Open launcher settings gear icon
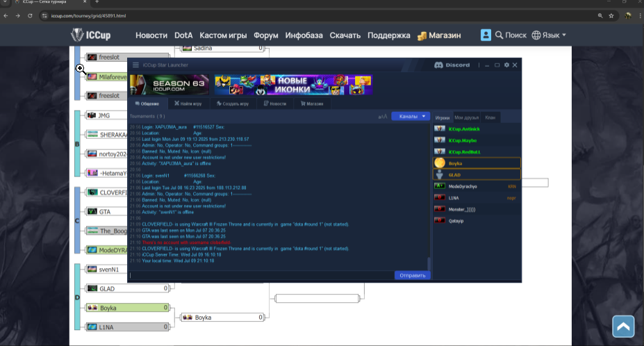644x346 pixels. tap(506, 65)
